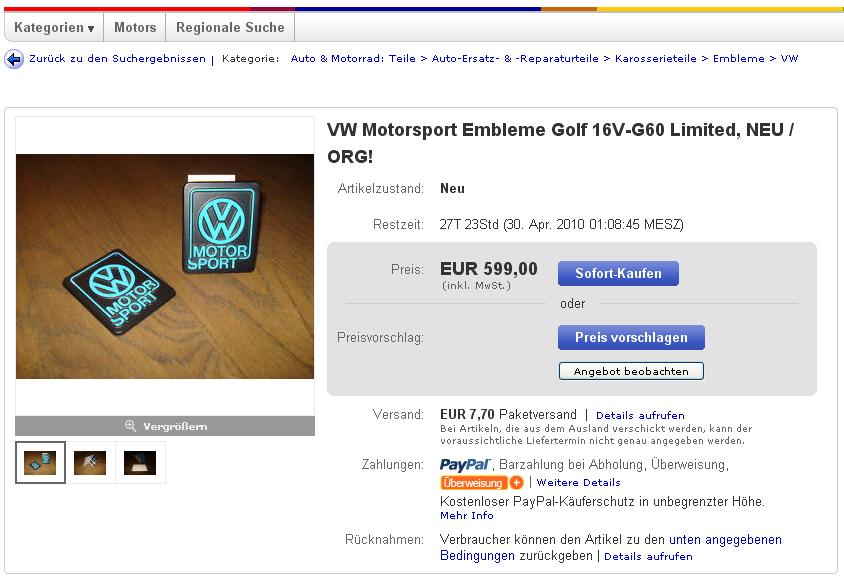
Task: Click the magnifier icon beside Vergrößern
Action: 130,426
